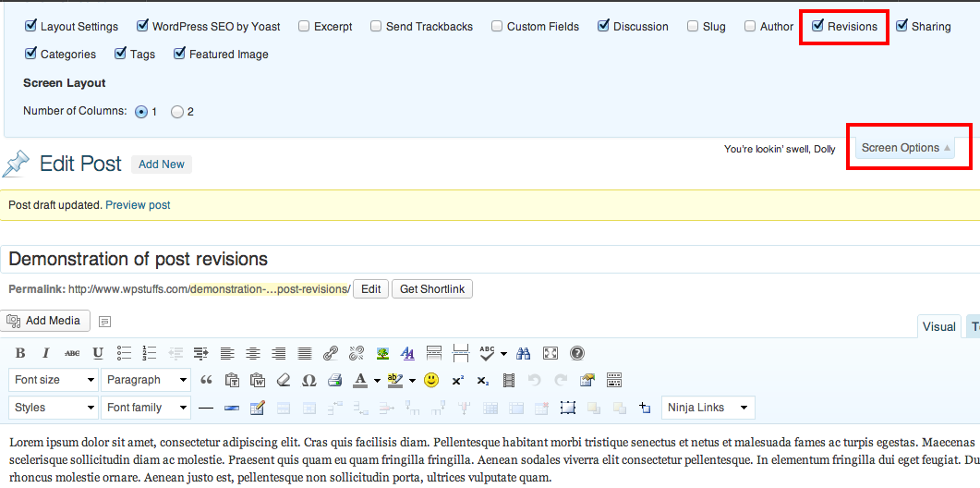Viewport: 980px width, 488px height.
Task: Insert smiley emoticon
Action: [x=431, y=380]
